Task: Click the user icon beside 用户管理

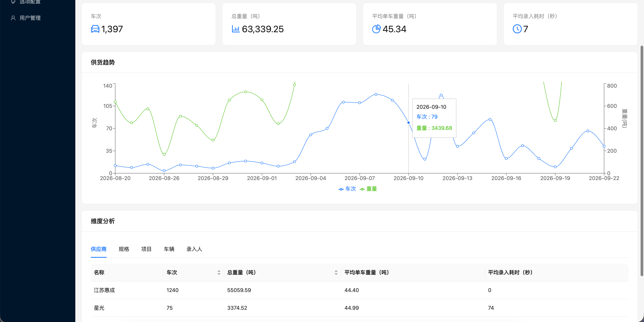Action: pos(13,18)
